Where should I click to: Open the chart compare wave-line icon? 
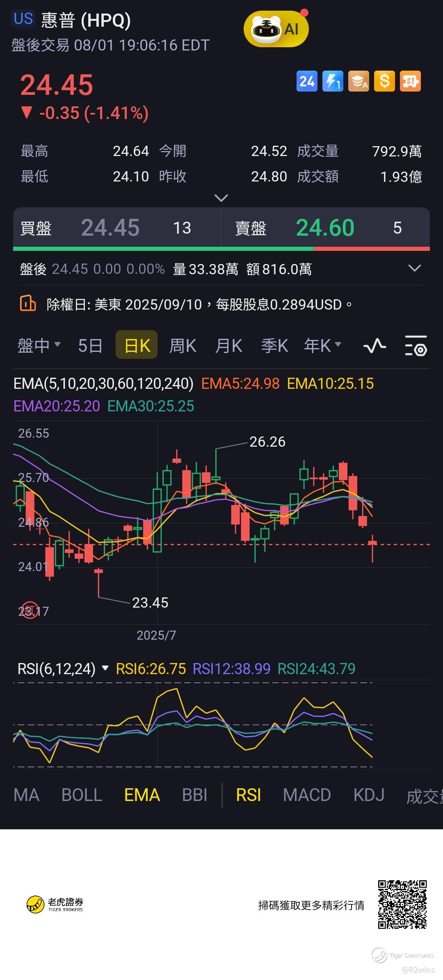374,346
